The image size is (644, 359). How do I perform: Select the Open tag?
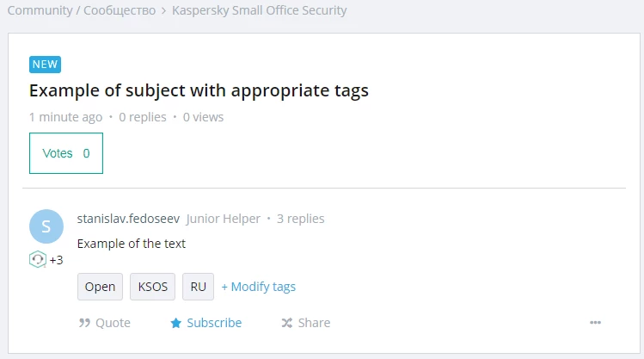(100, 287)
